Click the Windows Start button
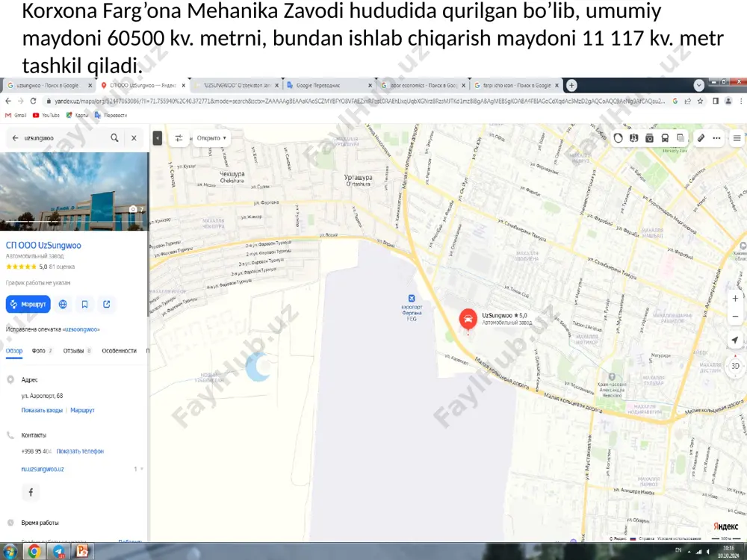The height and width of the screenshot is (560, 747). pyautogui.click(x=10, y=552)
